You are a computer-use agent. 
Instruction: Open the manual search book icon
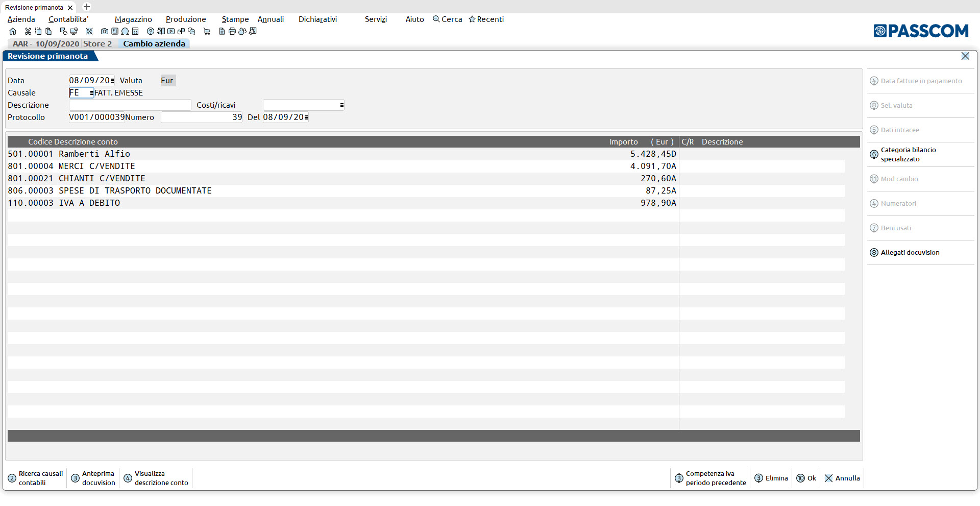161,31
